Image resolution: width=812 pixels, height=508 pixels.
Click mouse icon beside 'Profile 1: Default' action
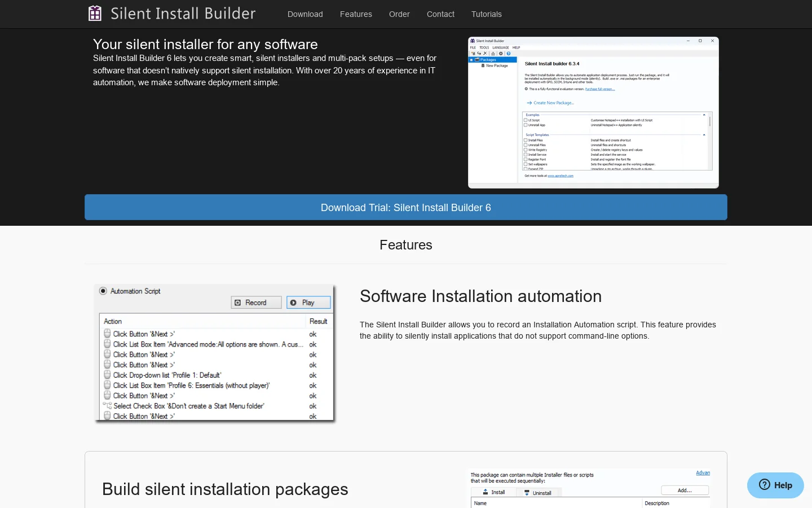click(x=107, y=374)
